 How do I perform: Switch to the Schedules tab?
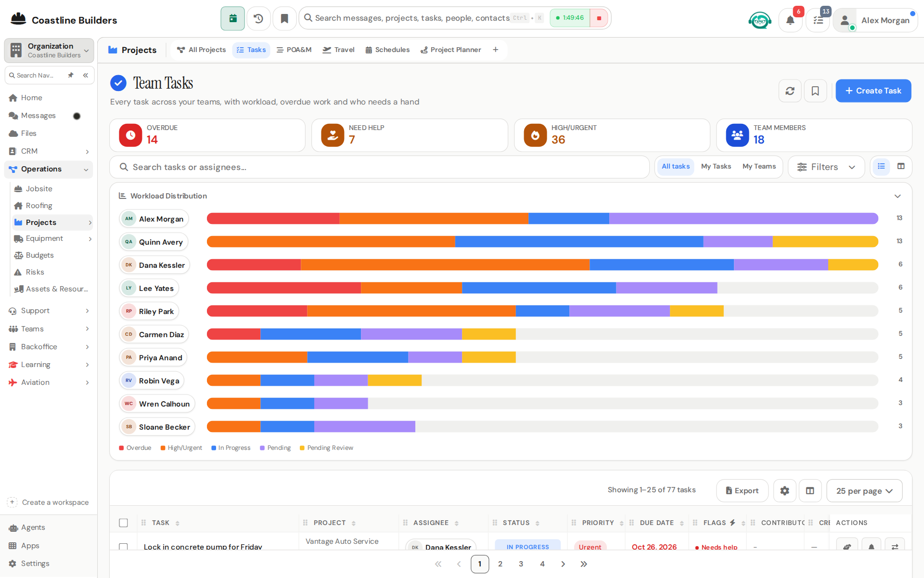click(x=387, y=50)
